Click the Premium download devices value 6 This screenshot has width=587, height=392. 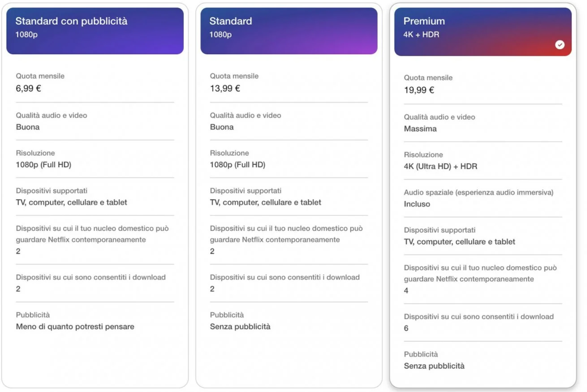[x=406, y=328]
